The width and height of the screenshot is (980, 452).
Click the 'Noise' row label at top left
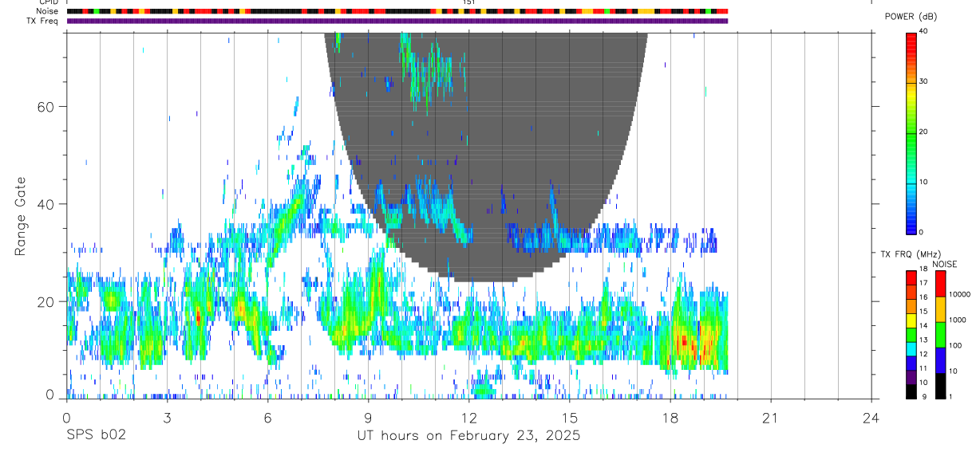(x=46, y=11)
